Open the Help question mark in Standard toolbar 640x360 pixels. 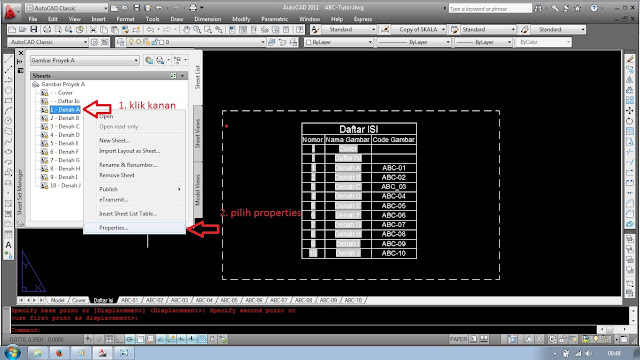(300, 29)
